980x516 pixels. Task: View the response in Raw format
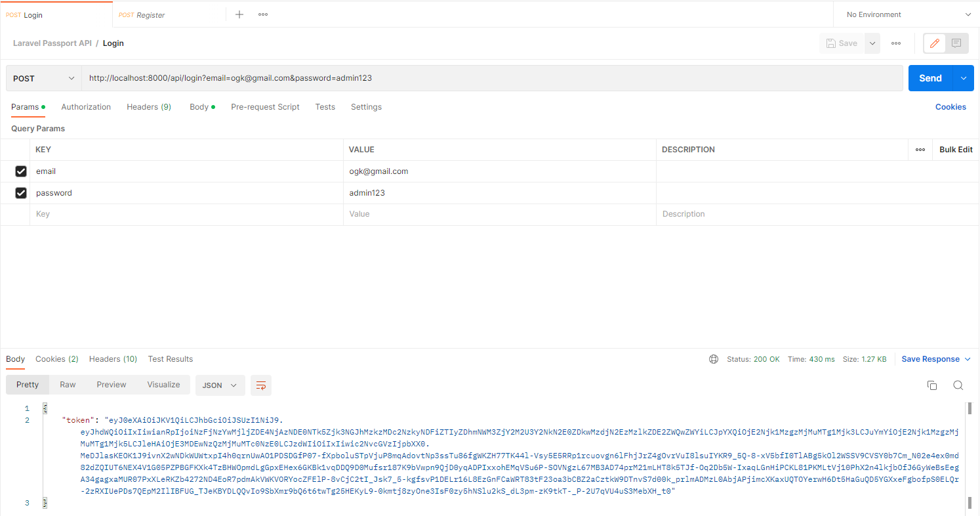[x=68, y=384]
